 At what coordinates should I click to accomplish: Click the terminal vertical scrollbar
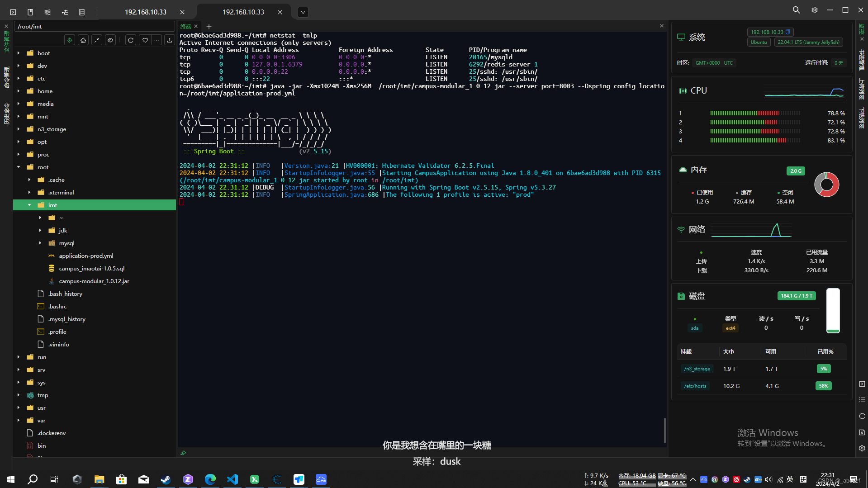click(x=664, y=430)
